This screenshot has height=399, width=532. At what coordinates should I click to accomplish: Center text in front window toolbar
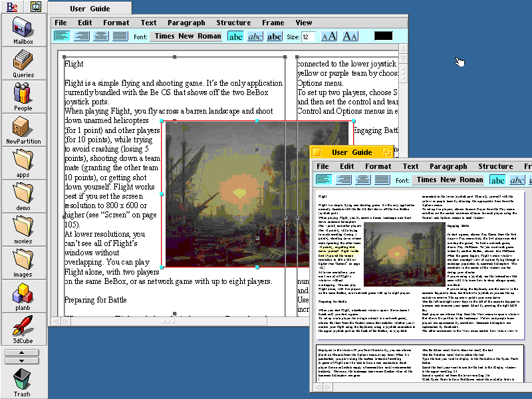tap(363, 180)
